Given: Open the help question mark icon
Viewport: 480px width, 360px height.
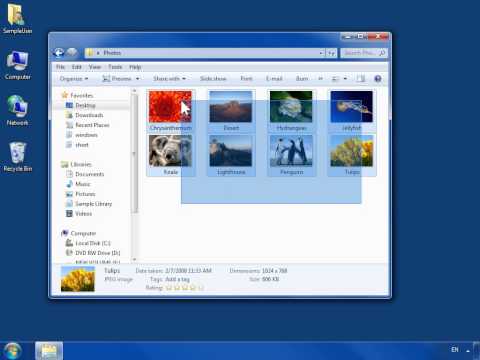Looking at the screenshot, I should pos(378,79).
